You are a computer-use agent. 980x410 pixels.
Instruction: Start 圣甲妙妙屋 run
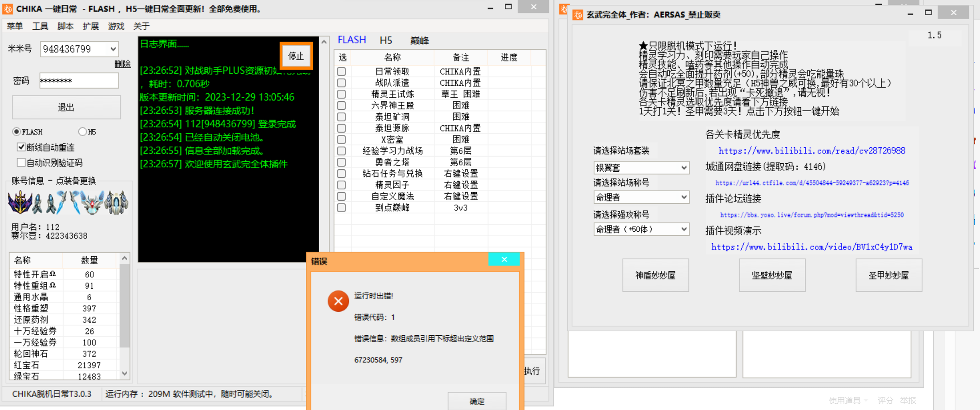(889, 275)
